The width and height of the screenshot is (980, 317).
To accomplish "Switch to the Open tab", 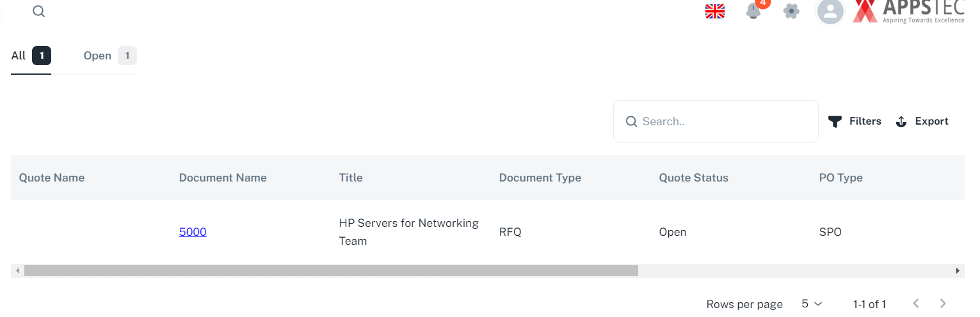I will click(x=109, y=56).
